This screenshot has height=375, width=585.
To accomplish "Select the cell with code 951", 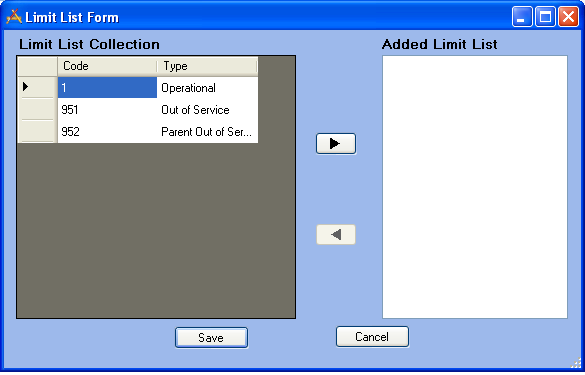I will (107, 110).
